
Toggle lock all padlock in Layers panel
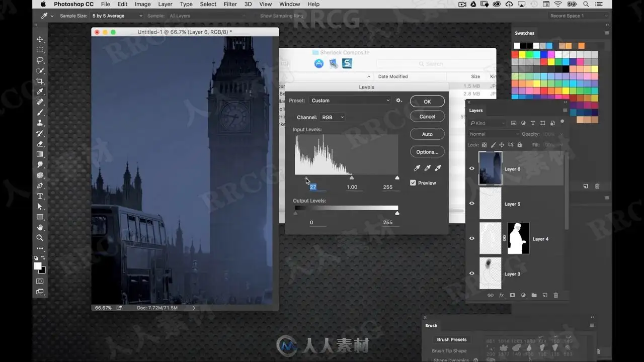[519, 145]
